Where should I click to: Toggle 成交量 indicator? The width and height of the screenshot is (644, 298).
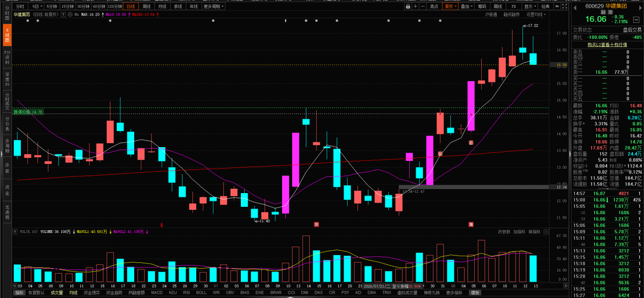tap(57, 293)
